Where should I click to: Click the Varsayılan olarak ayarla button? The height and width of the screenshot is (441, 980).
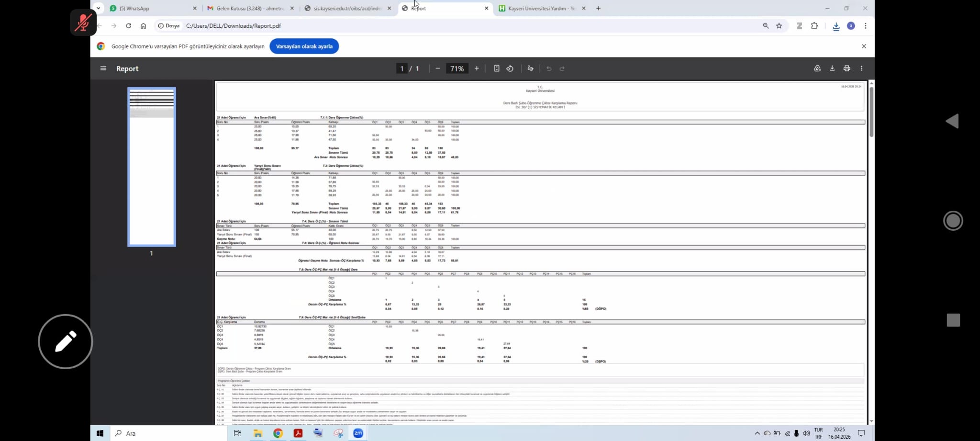coord(304,46)
